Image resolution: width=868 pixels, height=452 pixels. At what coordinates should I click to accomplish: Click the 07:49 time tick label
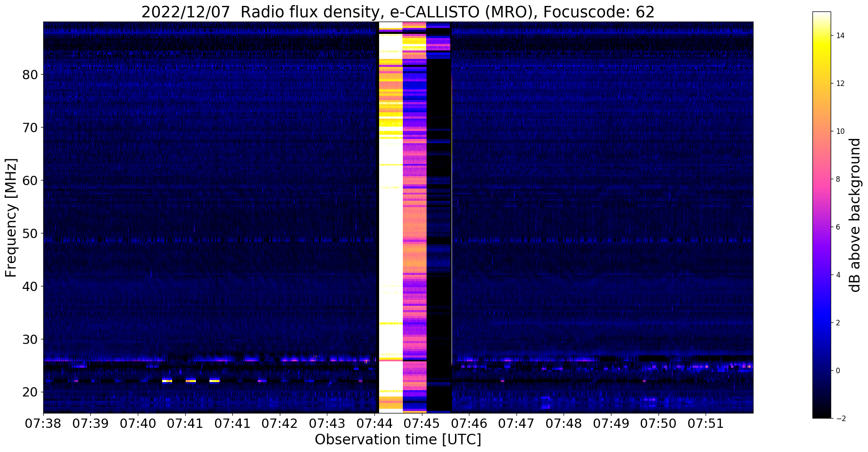click(x=611, y=423)
